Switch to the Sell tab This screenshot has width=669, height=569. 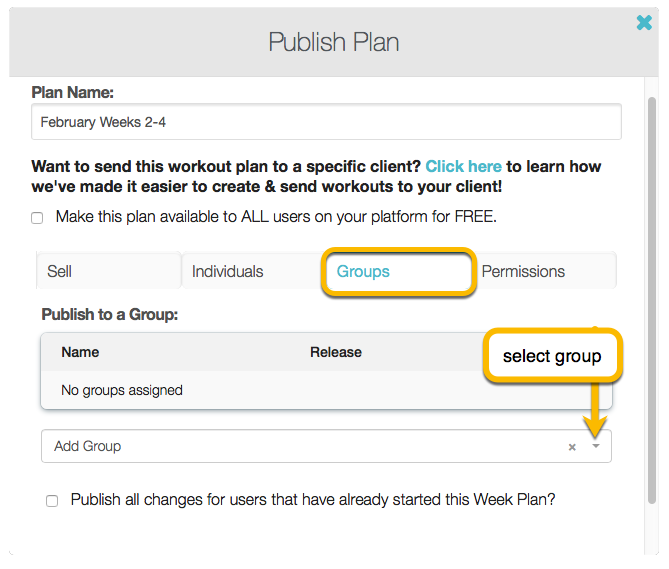[x=59, y=271]
